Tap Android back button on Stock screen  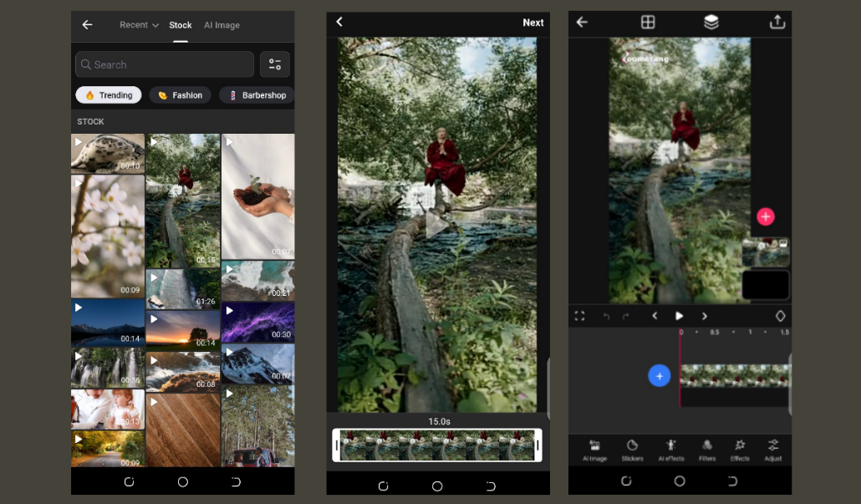[236, 481]
